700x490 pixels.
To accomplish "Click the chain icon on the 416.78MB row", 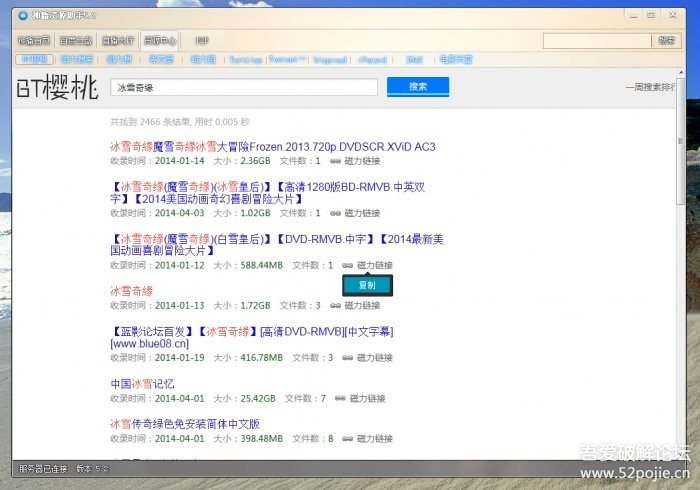I will (x=347, y=358).
